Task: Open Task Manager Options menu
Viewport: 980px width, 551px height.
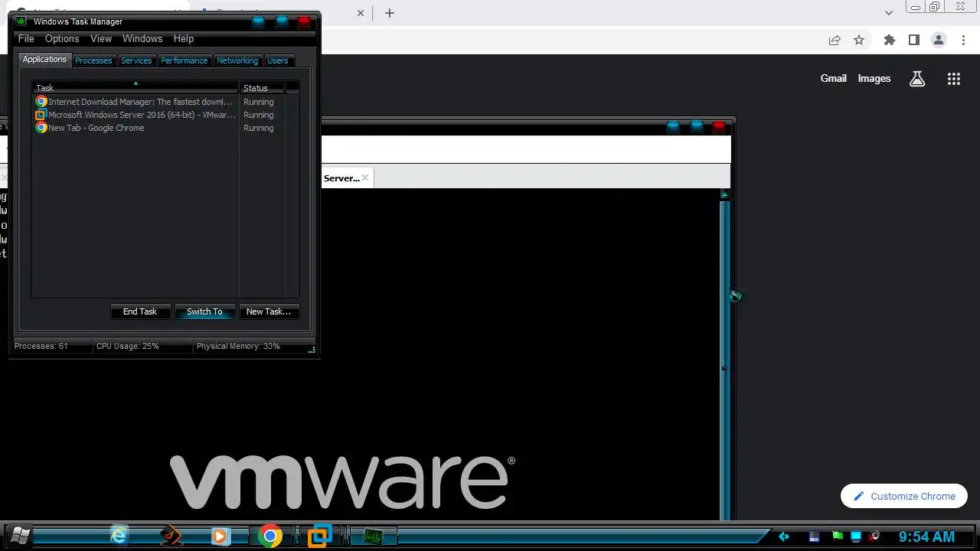Action: tap(62, 38)
